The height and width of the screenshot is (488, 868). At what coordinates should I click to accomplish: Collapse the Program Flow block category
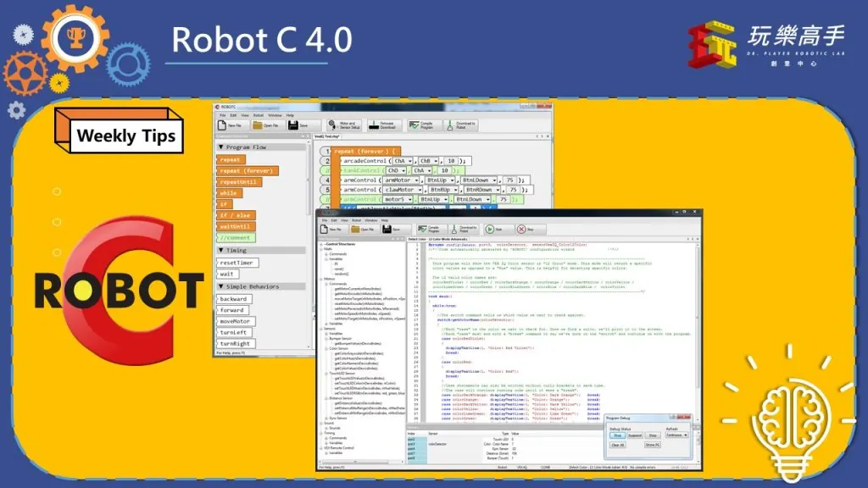[221, 147]
